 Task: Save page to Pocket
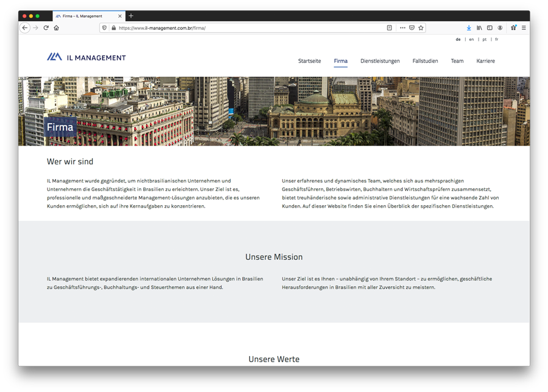412,28
